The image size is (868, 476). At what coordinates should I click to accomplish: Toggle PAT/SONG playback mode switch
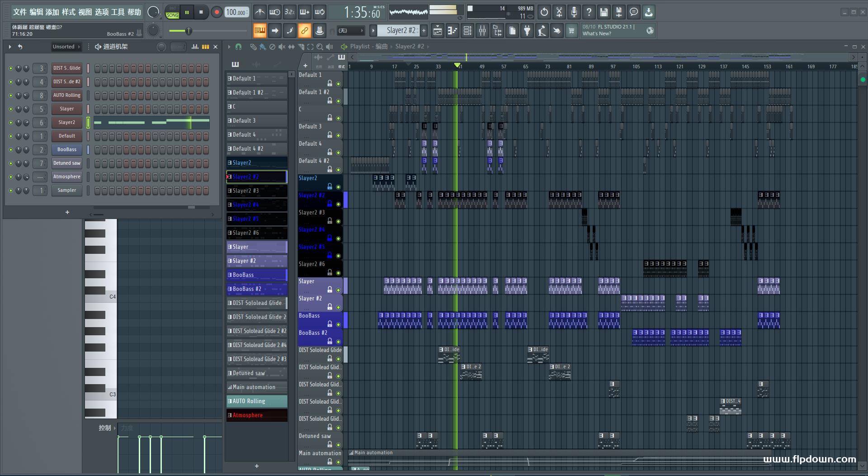172,12
